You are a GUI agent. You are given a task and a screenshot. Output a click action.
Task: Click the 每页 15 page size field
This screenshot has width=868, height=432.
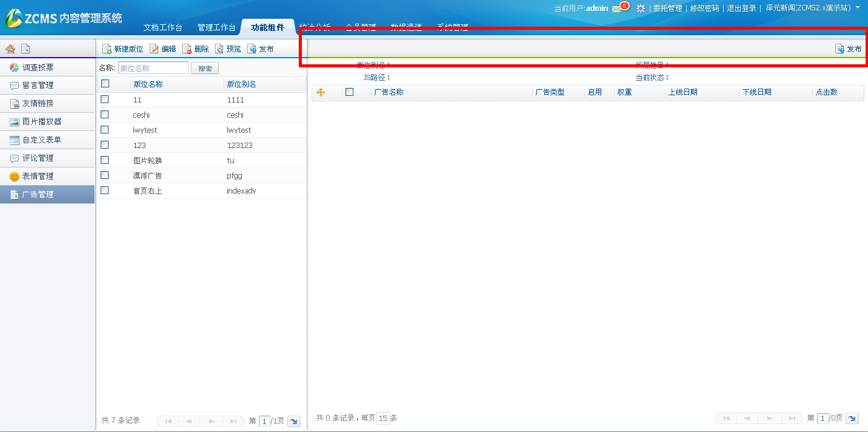pyautogui.click(x=382, y=418)
